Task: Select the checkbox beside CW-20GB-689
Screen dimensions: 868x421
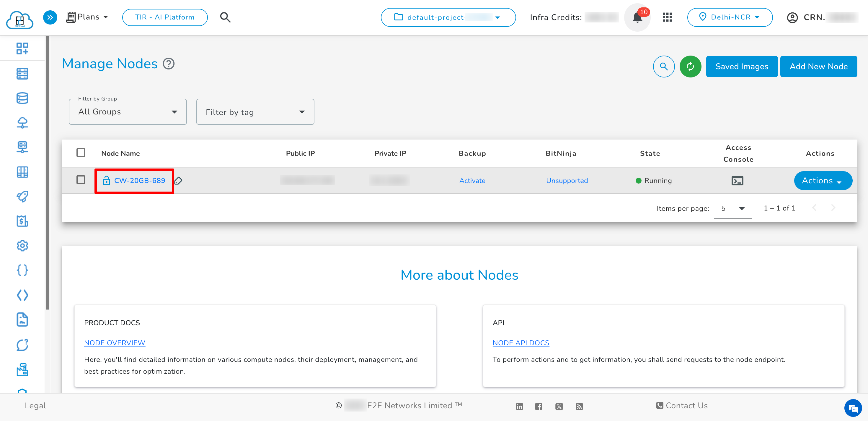Action: click(x=81, y=180)
